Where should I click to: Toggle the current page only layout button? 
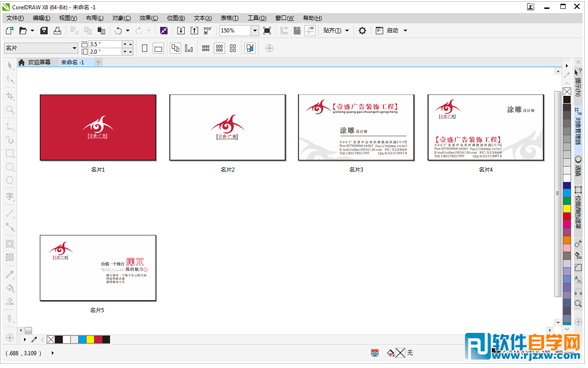[x=189, y=48]
